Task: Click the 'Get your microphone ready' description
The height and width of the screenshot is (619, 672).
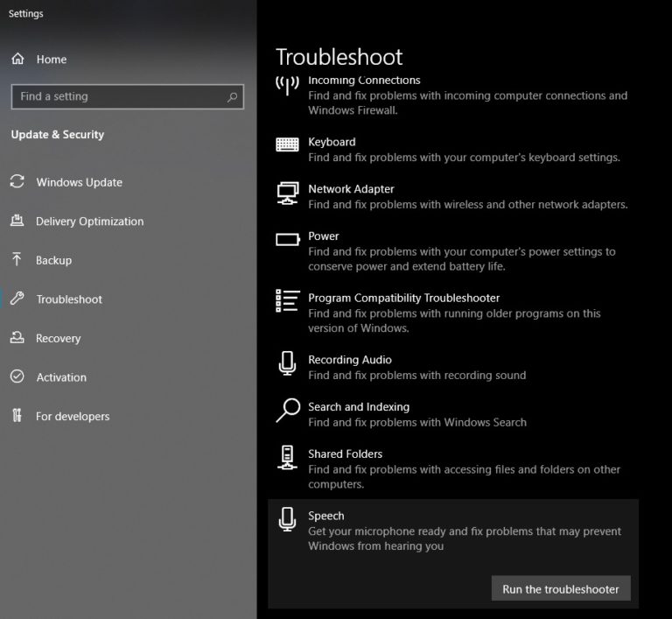Action: 465,538
